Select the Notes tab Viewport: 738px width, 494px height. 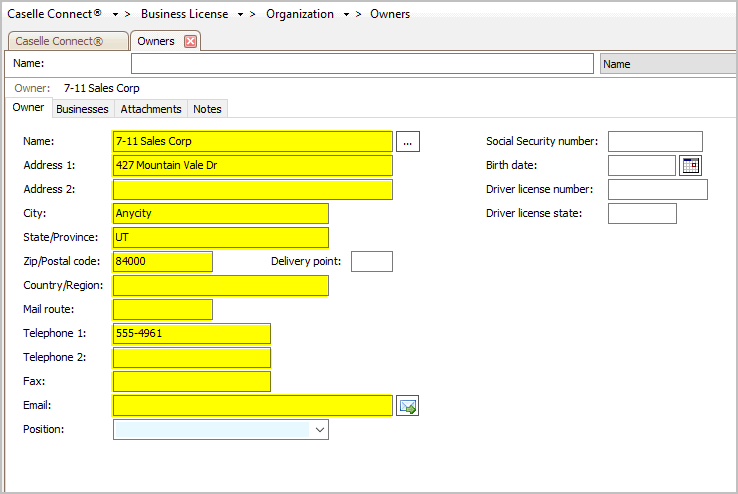(x=207, y=109)
